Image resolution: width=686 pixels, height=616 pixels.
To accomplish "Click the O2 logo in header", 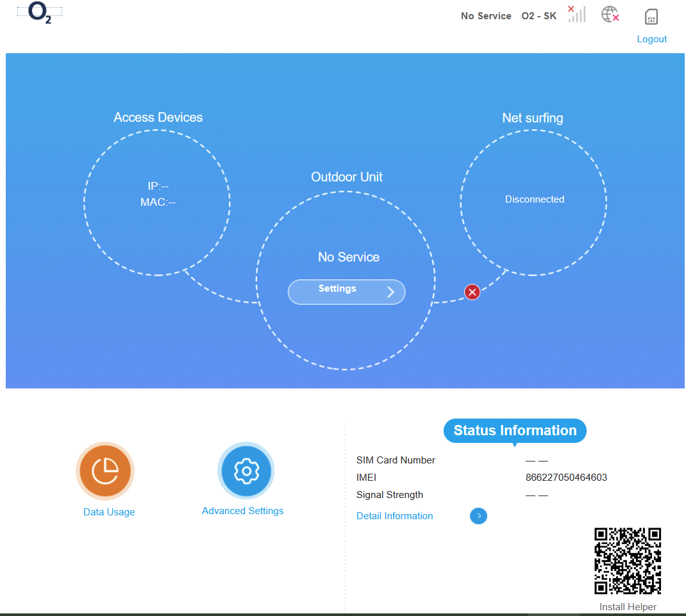I will (40, 12).
